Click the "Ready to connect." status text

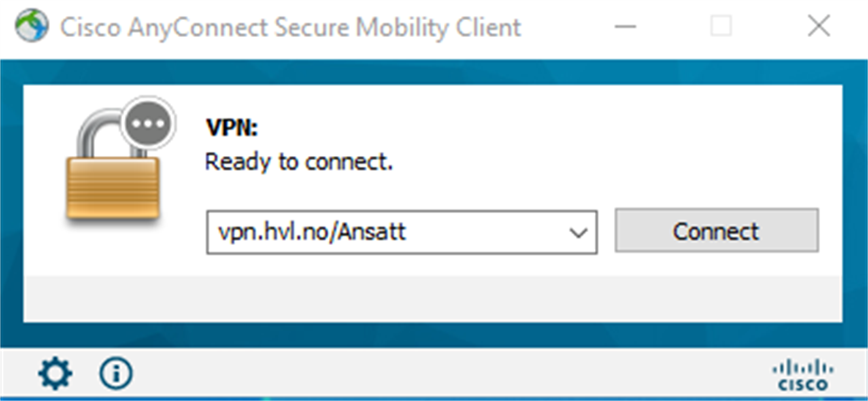point(299,163)
